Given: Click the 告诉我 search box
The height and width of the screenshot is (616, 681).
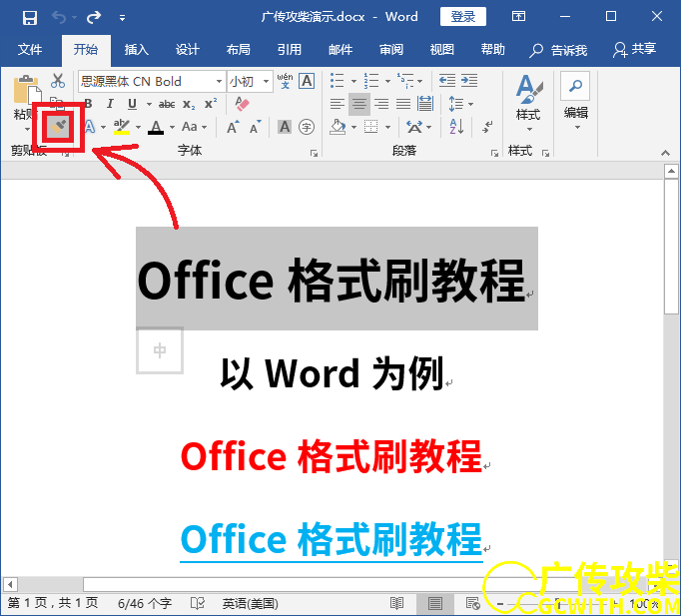Looking at the screenshot, I should point(558,50).
